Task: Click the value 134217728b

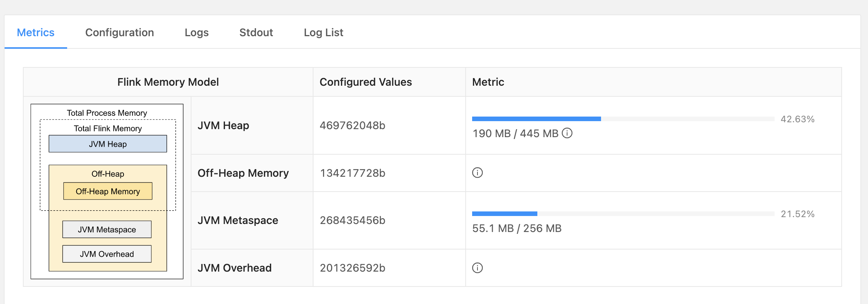Action: click(x=352, y=173)
